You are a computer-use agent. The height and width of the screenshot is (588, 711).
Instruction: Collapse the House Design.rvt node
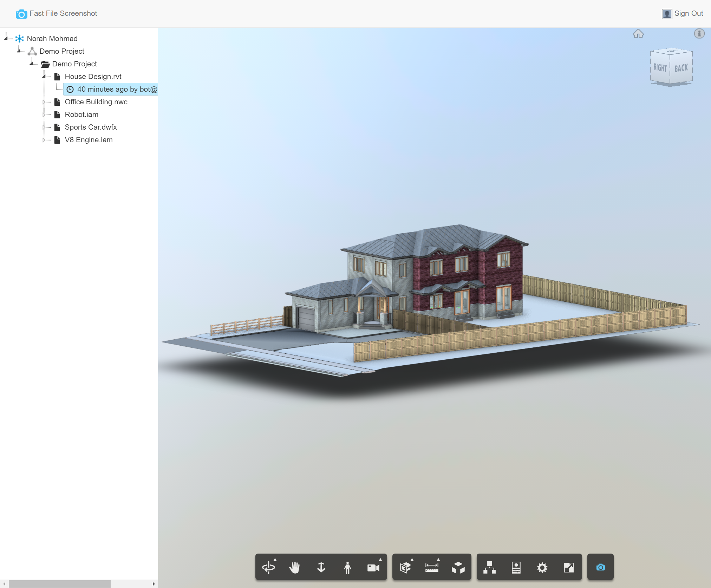click(44, 76)
